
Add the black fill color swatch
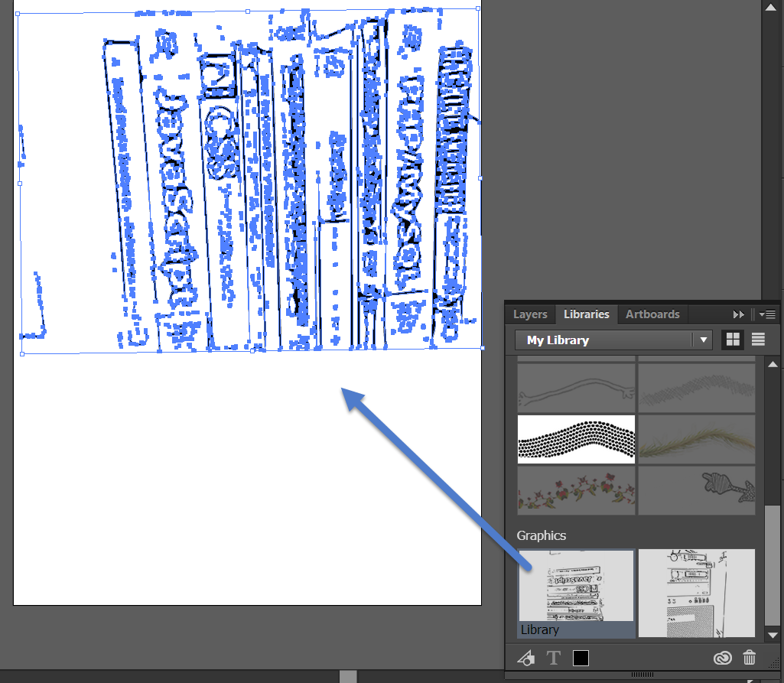(x=581, y=658)
